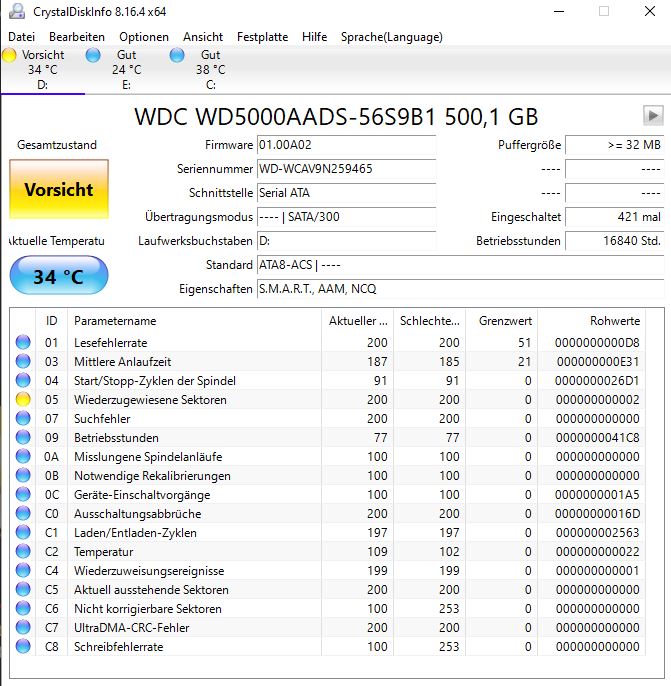Click the Betriebsstunden field 16840 Std.
This screenshot has width=671, height=686.
615,241
